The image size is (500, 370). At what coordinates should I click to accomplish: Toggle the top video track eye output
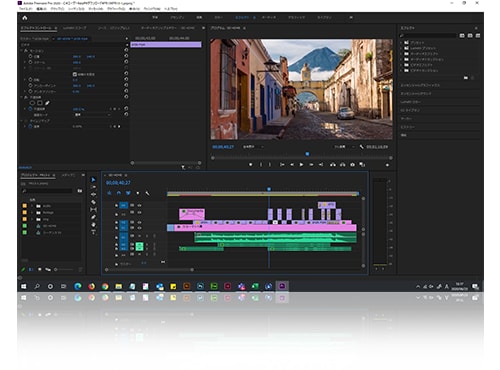pos(139,205)
